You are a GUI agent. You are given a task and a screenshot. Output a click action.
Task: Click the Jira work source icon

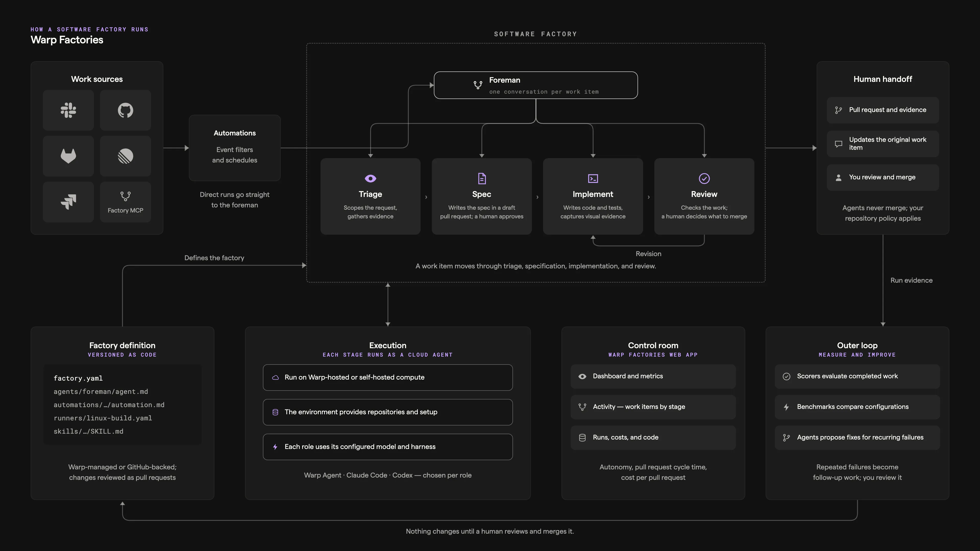68,202
